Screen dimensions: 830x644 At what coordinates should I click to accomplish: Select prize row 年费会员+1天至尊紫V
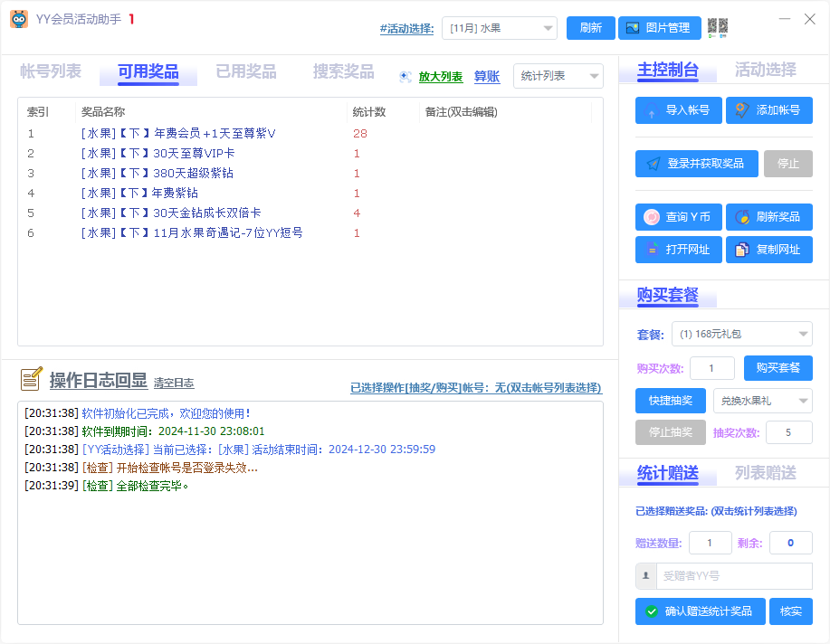coord(310,133)
